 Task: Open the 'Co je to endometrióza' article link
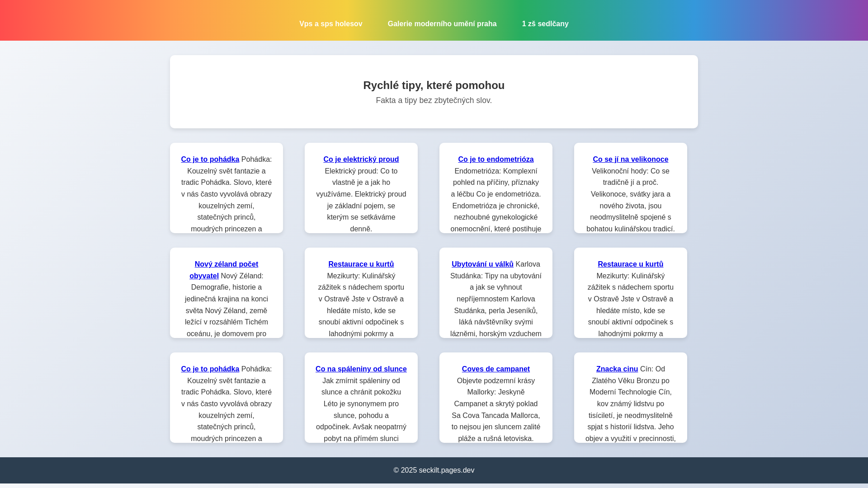coord(496,159)
